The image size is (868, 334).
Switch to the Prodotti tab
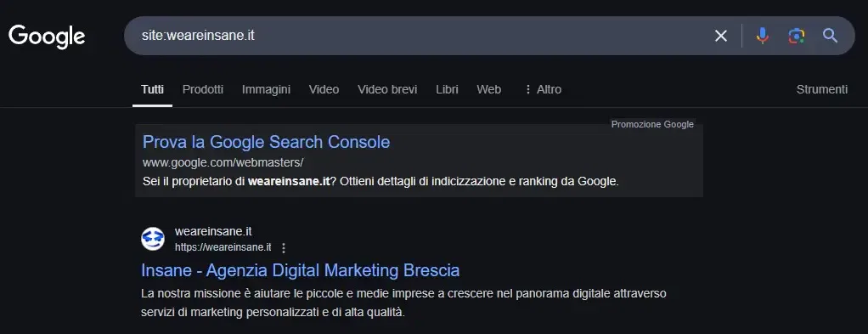click(x=203, y=89)
